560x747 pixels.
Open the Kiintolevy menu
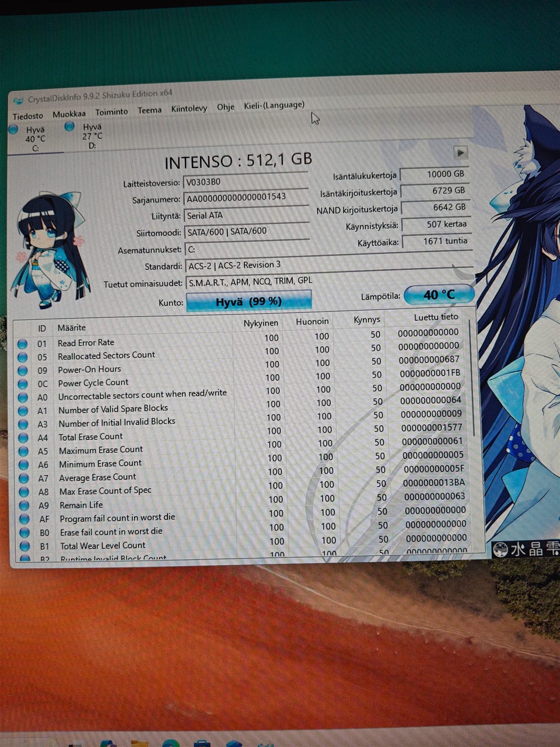(x=189, y=108)
